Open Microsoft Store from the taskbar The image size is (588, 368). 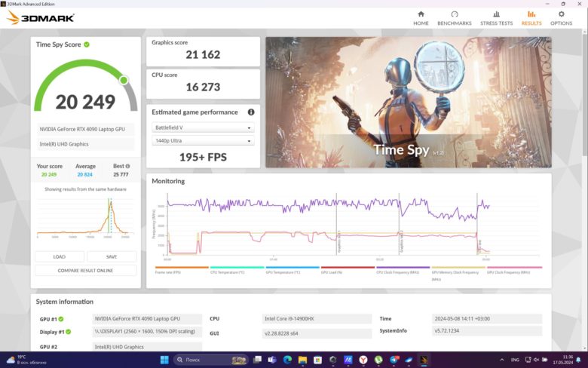(317, 360)
